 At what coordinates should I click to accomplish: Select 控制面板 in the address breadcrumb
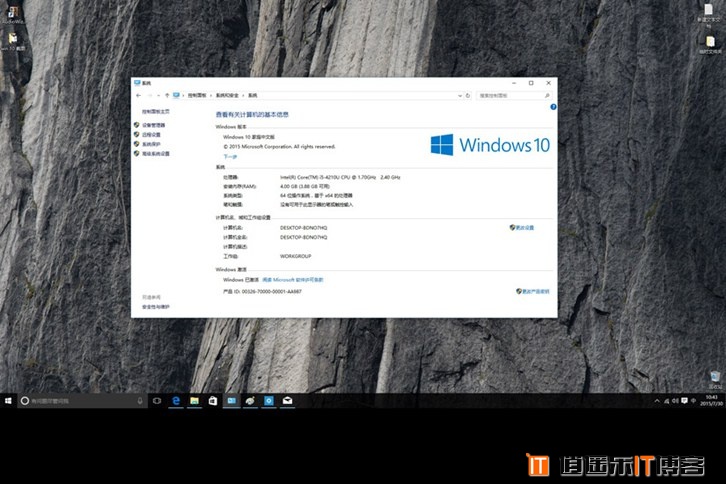point(197,95)
